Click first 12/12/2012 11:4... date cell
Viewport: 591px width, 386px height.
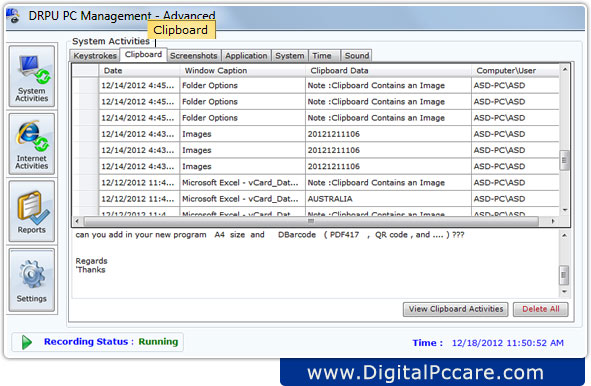click(x=138, y=183)
